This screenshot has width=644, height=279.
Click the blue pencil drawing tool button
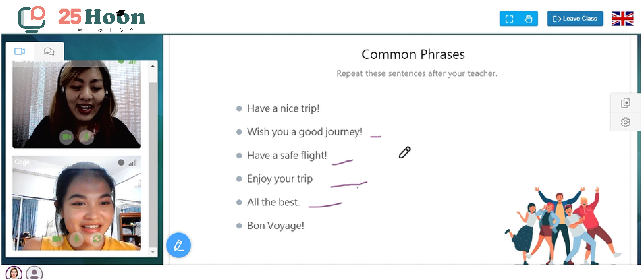179,245
